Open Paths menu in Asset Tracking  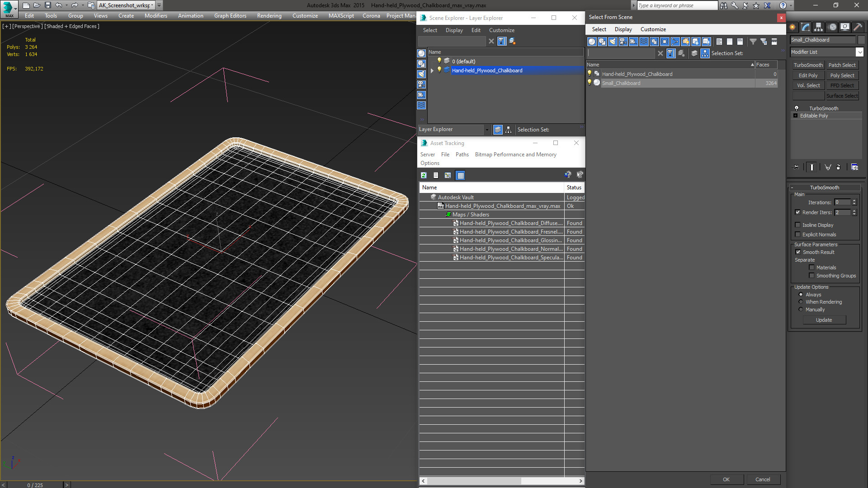point(462,155)
